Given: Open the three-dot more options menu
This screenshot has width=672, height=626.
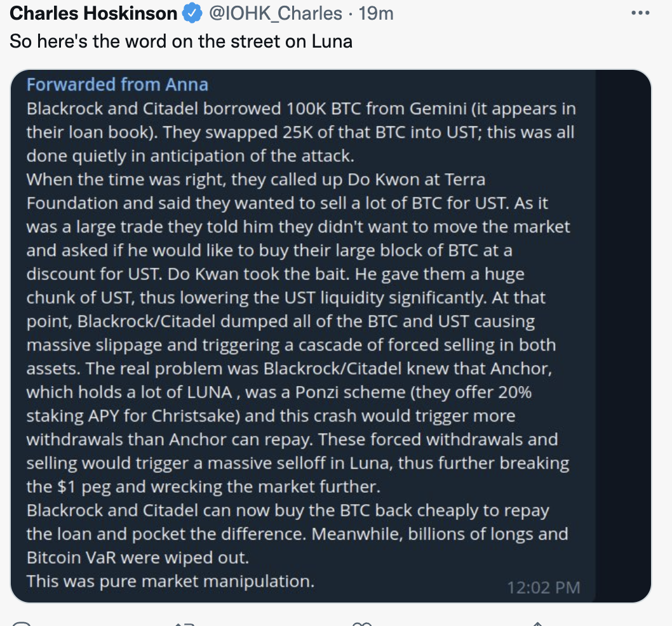Looking at the screenshot, I should pyautogui.click(x=640, y=13).
